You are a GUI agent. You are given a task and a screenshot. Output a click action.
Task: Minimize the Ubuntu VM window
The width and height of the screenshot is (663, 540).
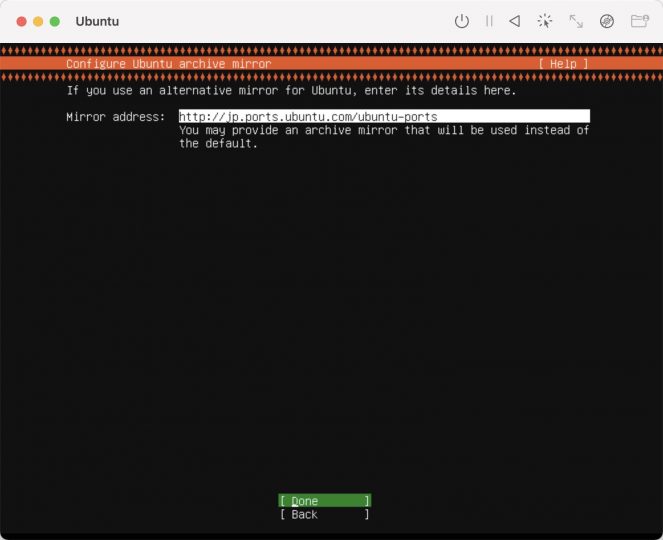click(38, 21)
